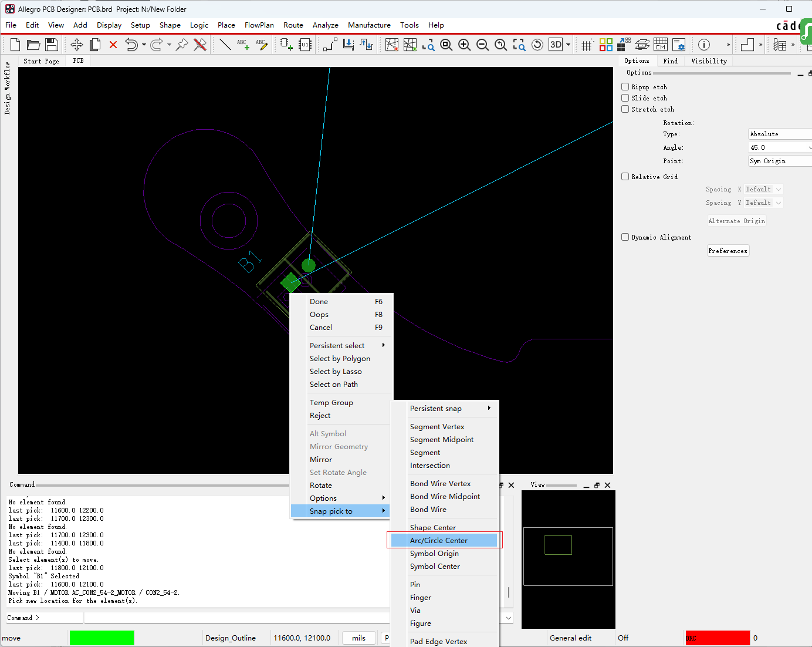Expand the Spacing Y Default dropdown
The width and height of the screenshot is (812, 647).
[x=763, y=203]
